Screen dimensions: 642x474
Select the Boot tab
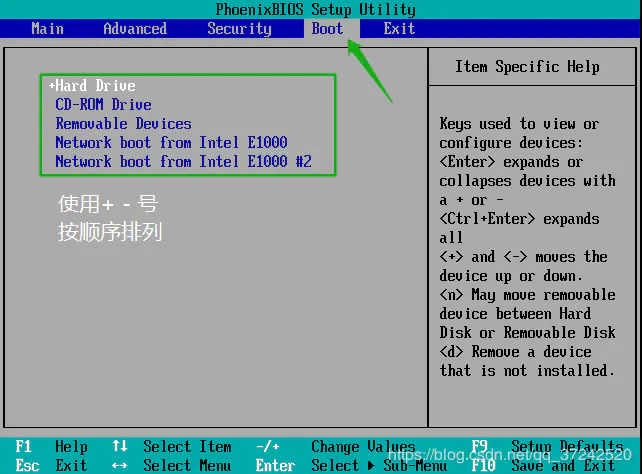click(327, 29)
